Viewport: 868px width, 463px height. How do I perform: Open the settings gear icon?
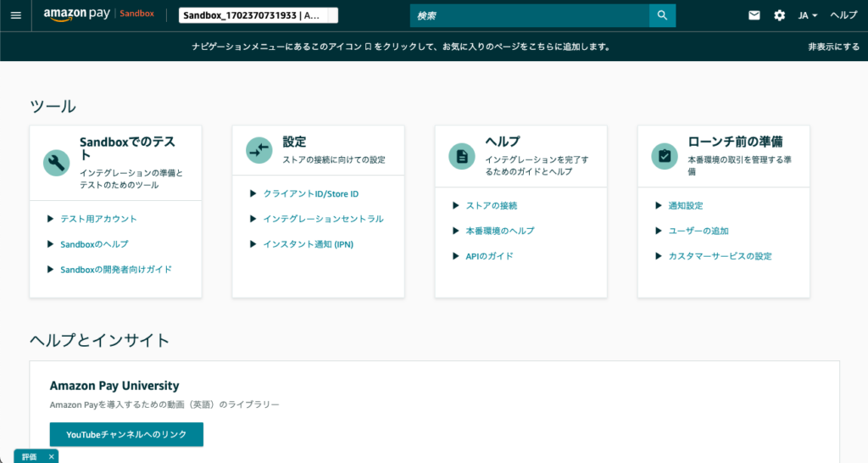pyautogui.click(x=779, y=15)
